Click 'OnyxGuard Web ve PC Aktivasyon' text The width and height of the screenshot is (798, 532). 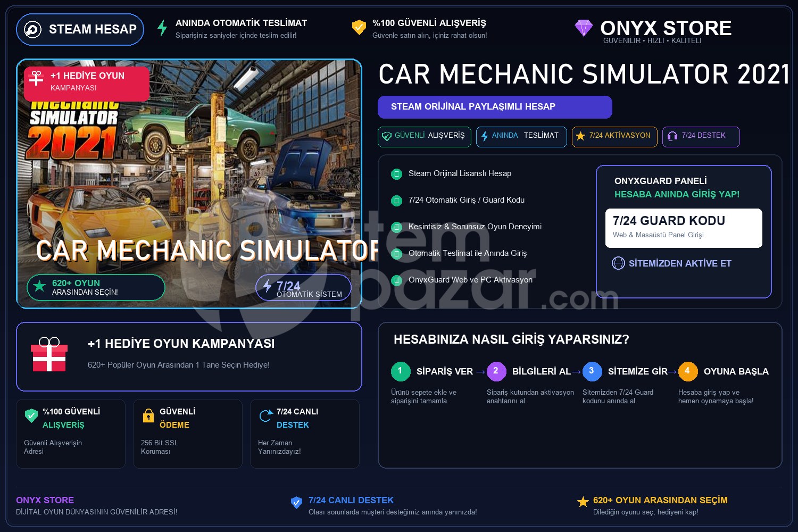[470, 280]
